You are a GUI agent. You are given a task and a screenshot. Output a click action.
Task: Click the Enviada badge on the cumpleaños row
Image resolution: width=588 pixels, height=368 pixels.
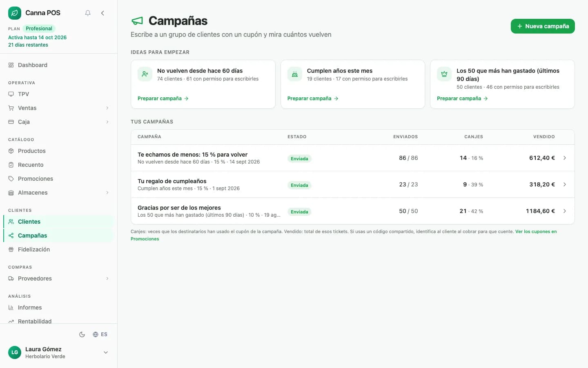point(299,185)
